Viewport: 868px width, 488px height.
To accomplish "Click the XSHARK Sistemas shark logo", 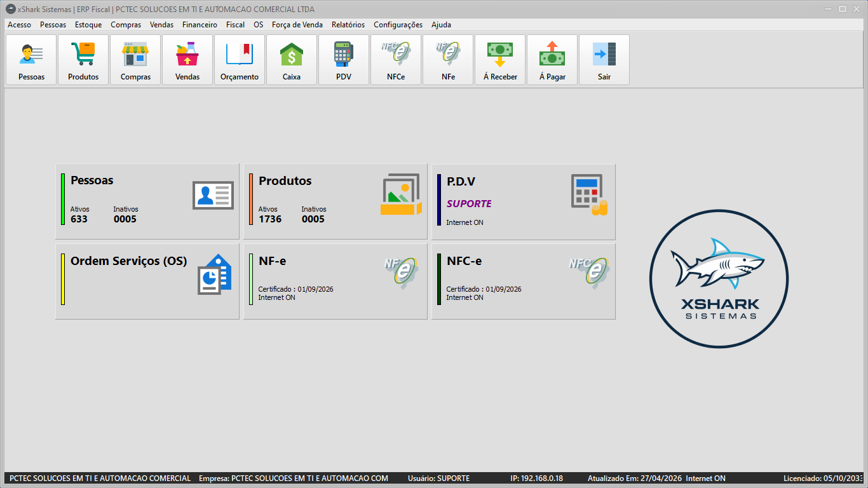I will coord(719,279).
